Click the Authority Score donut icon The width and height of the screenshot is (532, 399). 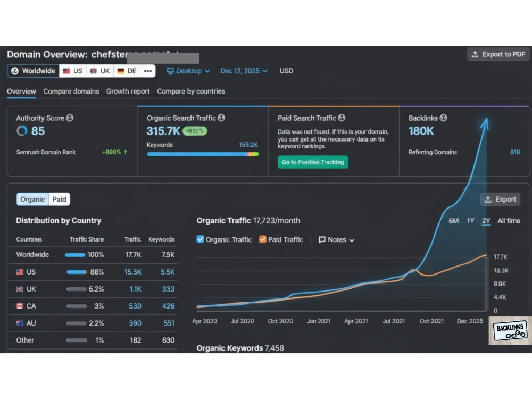coord(22,131)
